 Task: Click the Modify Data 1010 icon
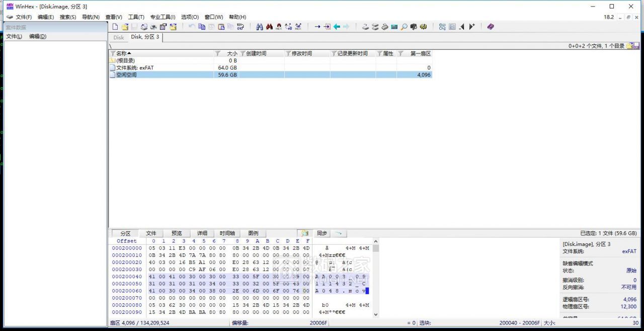[x=240, y=27]
